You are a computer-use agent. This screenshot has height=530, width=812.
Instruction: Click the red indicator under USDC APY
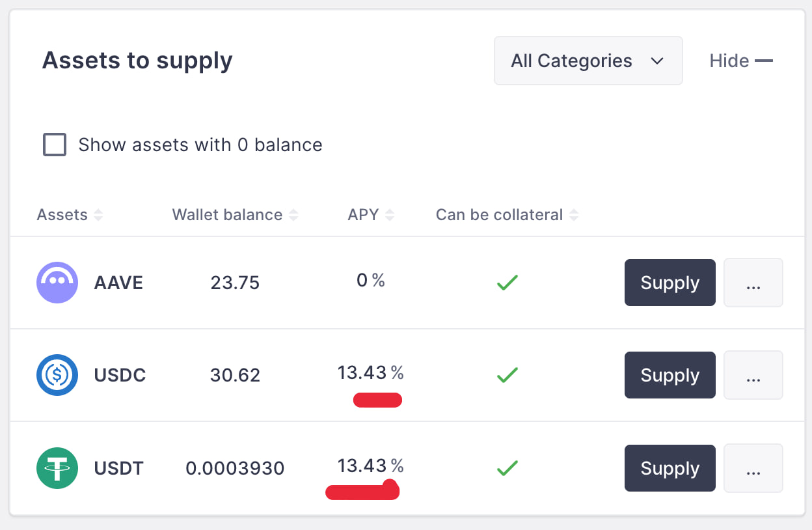point(377,400)
